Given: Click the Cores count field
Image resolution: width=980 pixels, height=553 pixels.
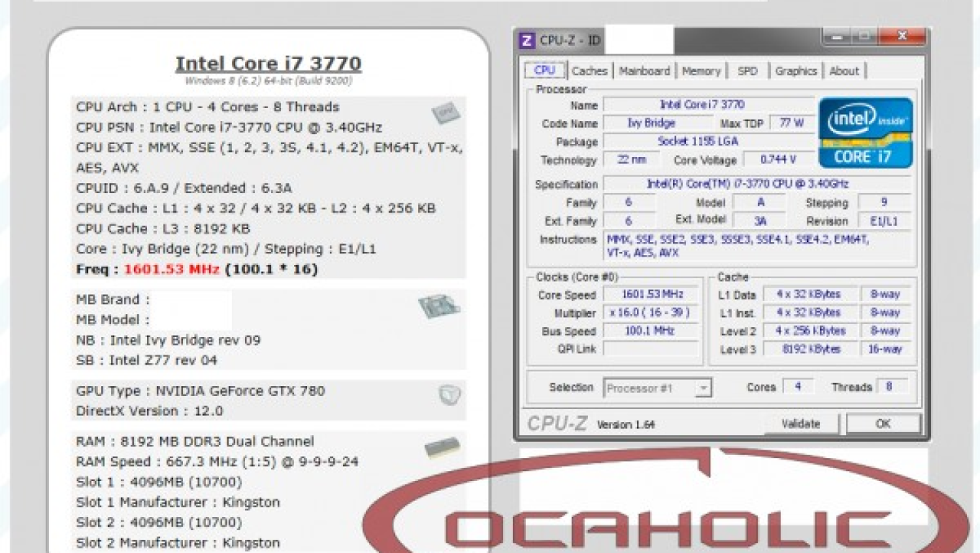Looking at the screenshot, I should [x=798, y=388].
